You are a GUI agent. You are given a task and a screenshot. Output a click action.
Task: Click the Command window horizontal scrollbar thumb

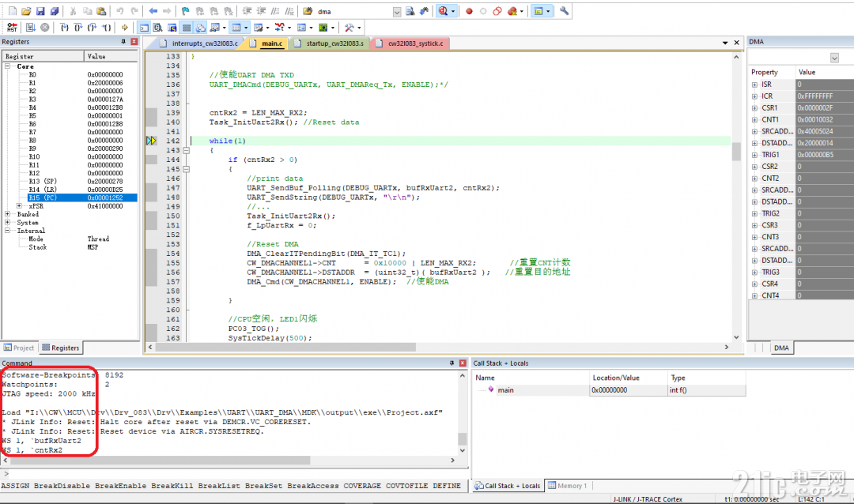160,460
